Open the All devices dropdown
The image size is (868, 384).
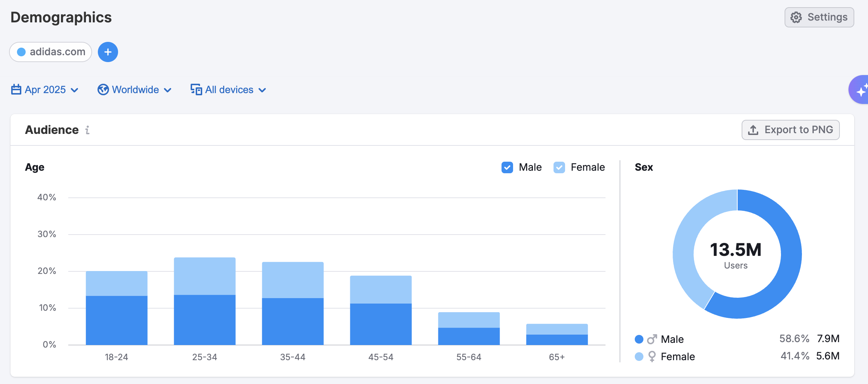(x=229, y=90)
